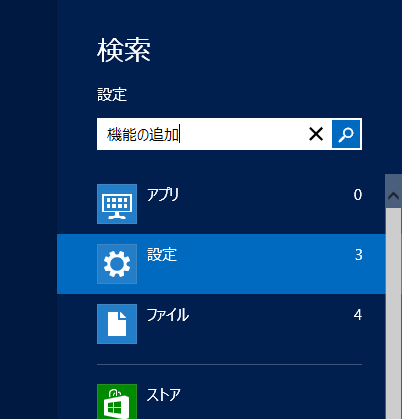This screenshot has height=419, width=402.
Task: Click the ファイル result count 4
Action: [x=358, y=315]
